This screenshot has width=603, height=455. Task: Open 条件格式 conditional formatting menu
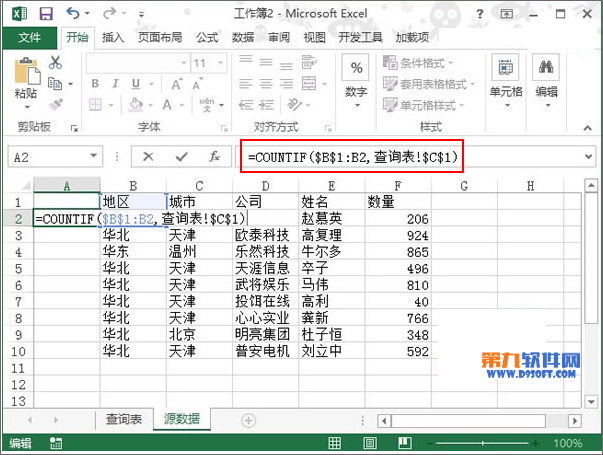click(418, 62)
